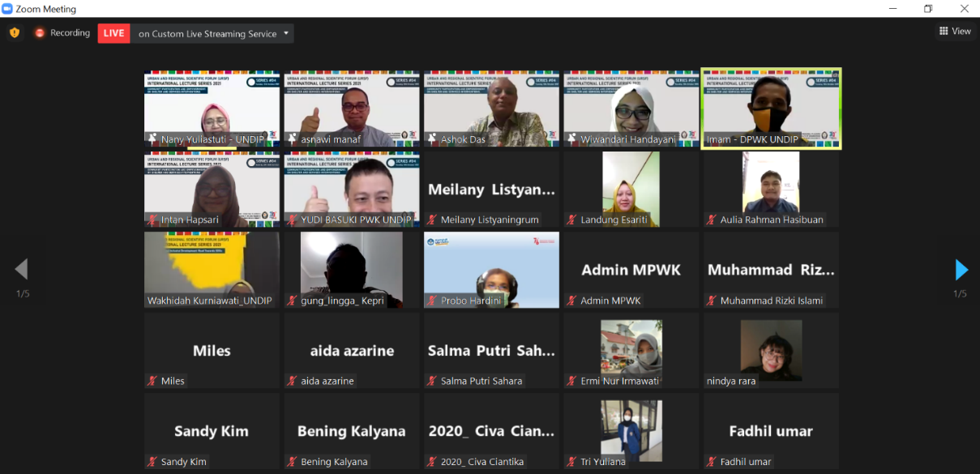Click muted mic icon on Fadhil umar
Viewport: 980px width, 474px height.
point(712,462)
